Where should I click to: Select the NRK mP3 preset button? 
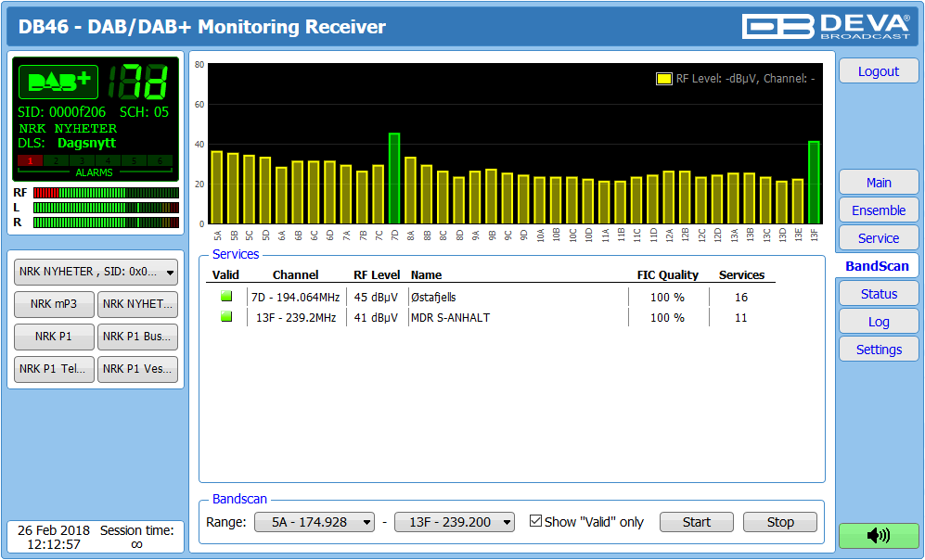click(53, 303)
